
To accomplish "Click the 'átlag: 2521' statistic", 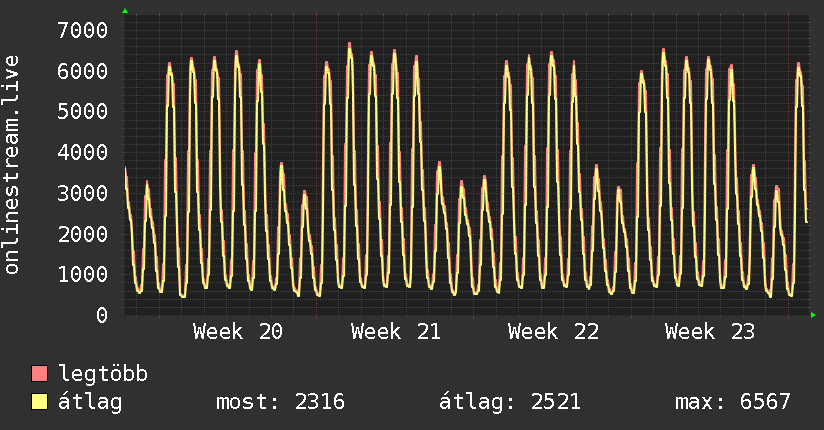I will pos(510,402).
